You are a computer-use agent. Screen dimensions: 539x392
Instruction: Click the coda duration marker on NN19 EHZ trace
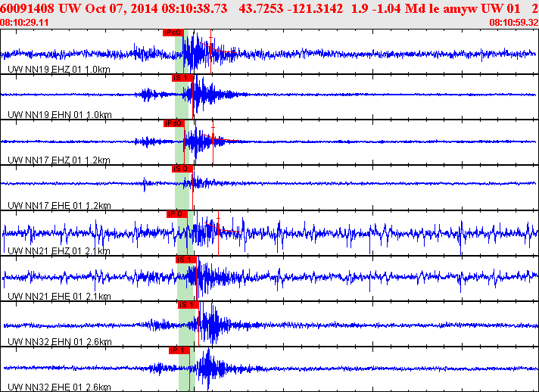pos(211,51)
